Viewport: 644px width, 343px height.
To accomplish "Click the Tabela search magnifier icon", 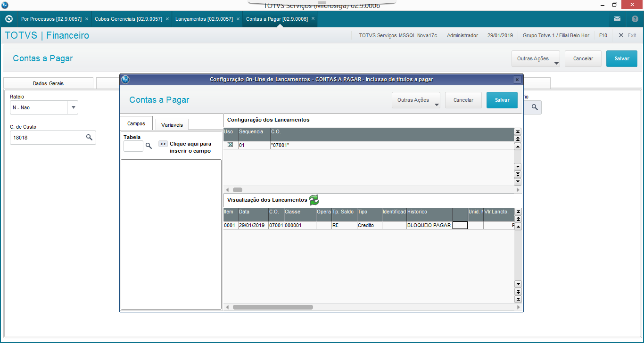I will (149, 146).
